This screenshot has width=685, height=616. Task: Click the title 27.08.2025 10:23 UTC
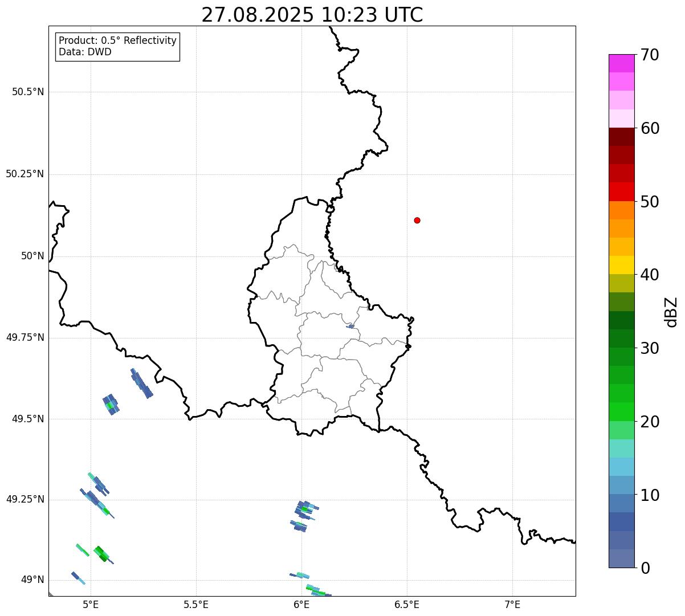[x=312, y=15]
